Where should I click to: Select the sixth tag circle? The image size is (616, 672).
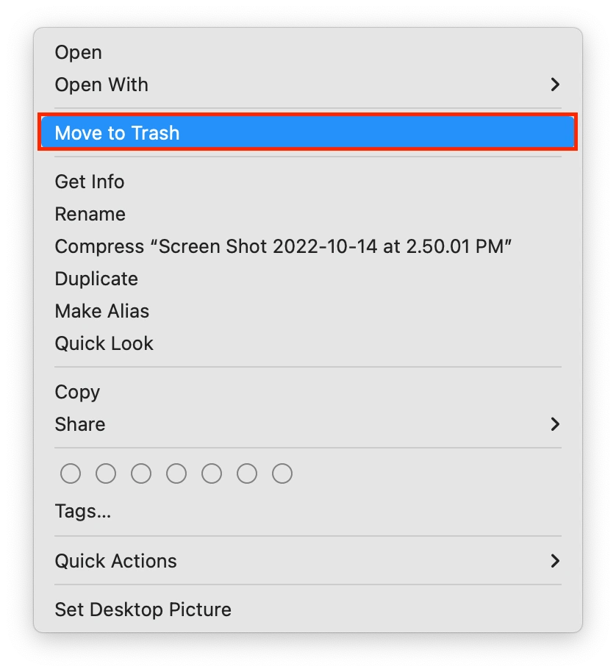tap(247, 473)
